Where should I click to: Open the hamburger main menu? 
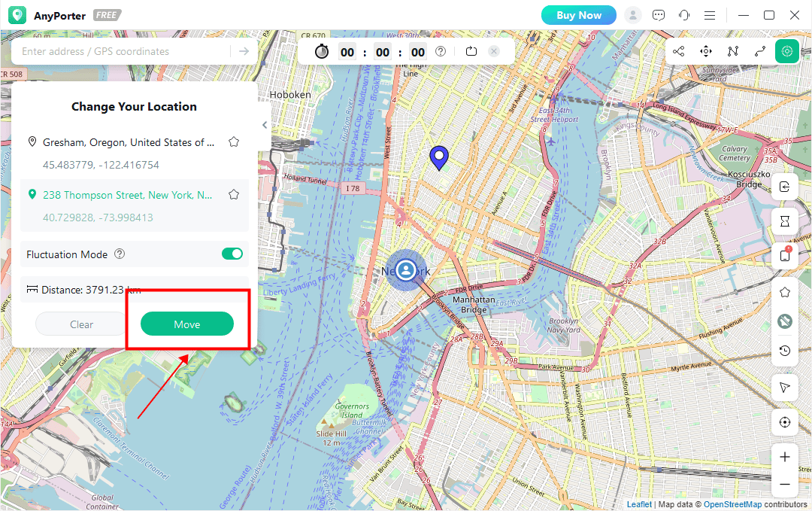pos(710,15)
